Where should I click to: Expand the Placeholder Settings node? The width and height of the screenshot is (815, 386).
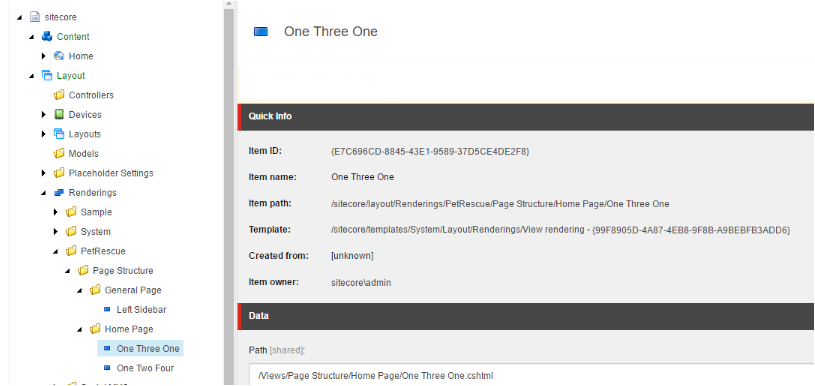pyautogui.click(x=44, y=173)
